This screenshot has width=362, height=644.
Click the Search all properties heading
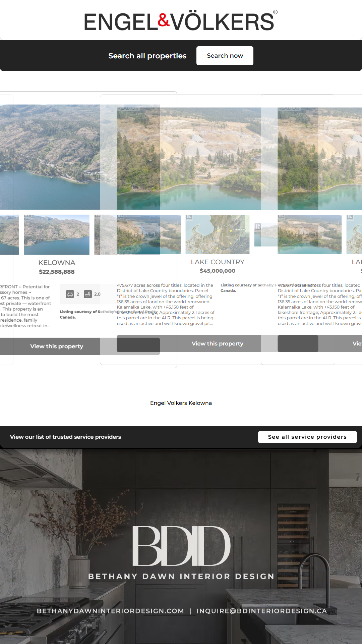147,56
